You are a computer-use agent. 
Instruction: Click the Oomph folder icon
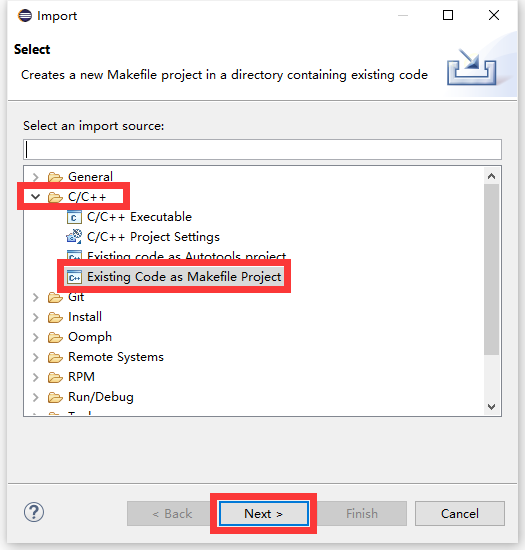tap(55, 337)
